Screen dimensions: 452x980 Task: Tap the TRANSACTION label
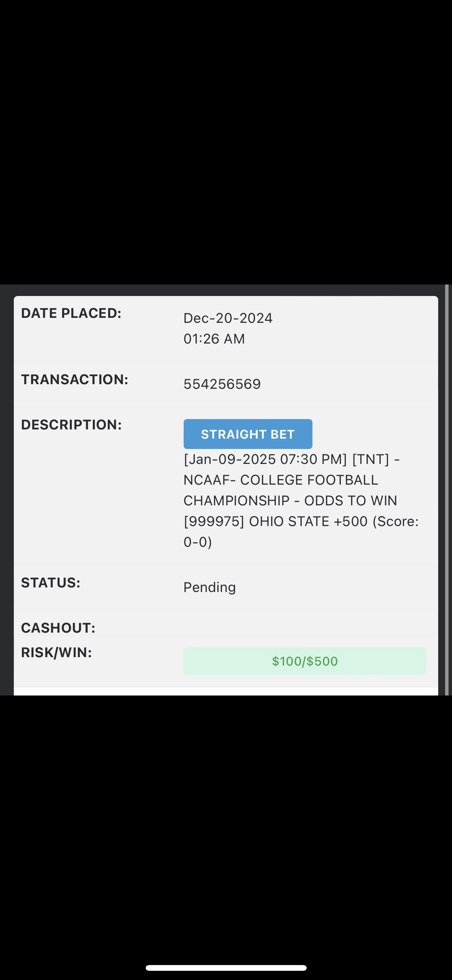point(75,379)
